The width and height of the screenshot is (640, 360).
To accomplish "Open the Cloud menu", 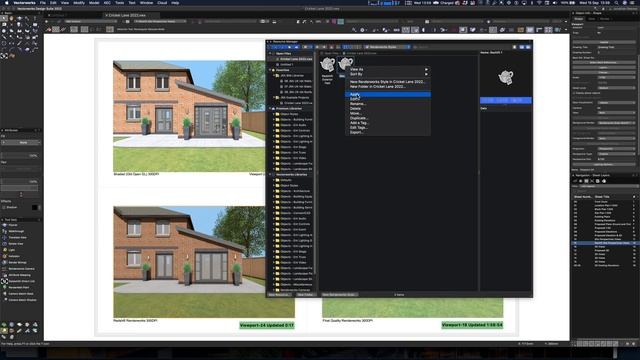I will (x=162, y=2).
